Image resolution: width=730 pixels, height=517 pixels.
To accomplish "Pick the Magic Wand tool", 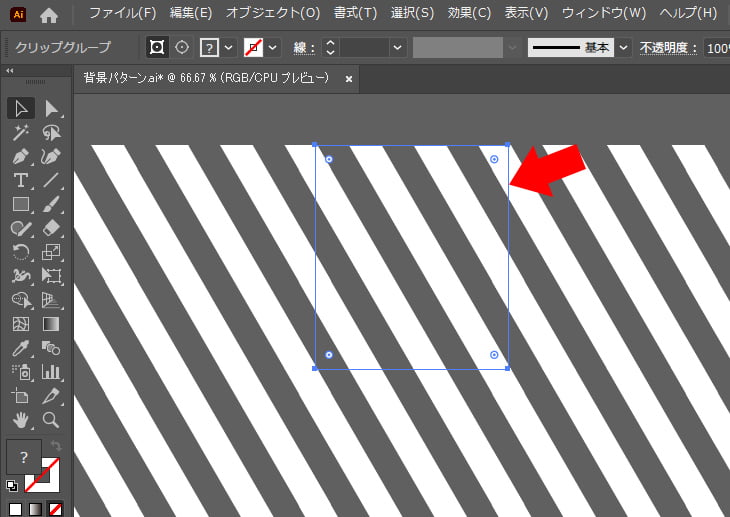I will [x=21, y=133].
